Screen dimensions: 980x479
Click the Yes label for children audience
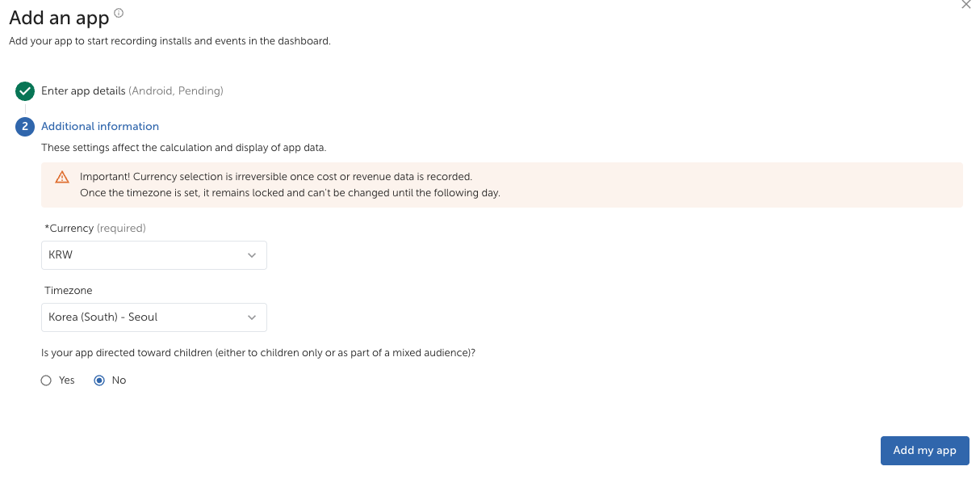67,380
